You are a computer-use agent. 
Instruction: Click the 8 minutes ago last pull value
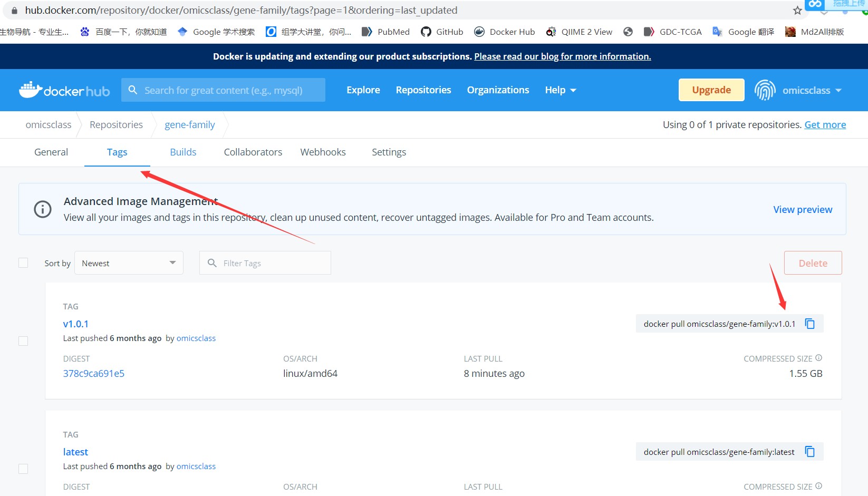(494, 373)
